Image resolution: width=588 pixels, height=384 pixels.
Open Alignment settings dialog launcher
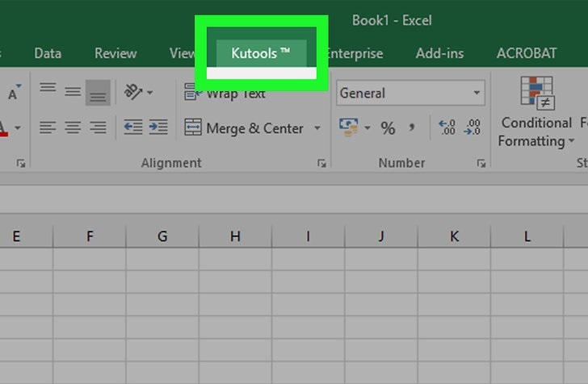[321, 163]
